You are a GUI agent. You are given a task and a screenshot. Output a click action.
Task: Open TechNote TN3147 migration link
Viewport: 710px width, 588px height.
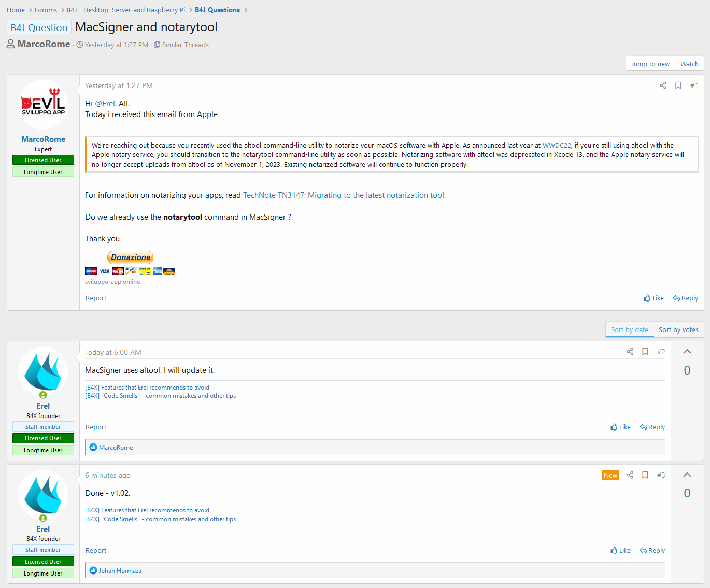pyautogui.click(x=344, y=195)
